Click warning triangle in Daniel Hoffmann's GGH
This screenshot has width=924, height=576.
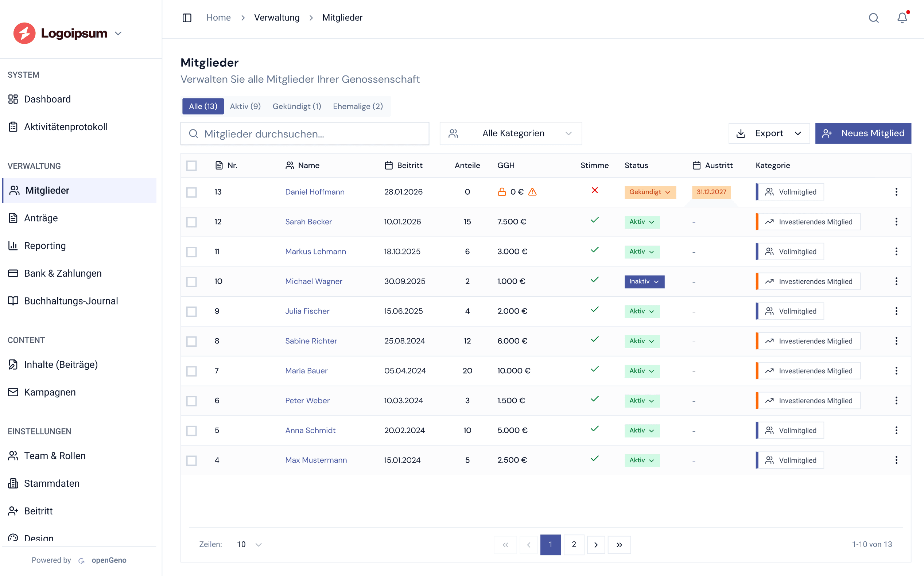coord(532,192)
